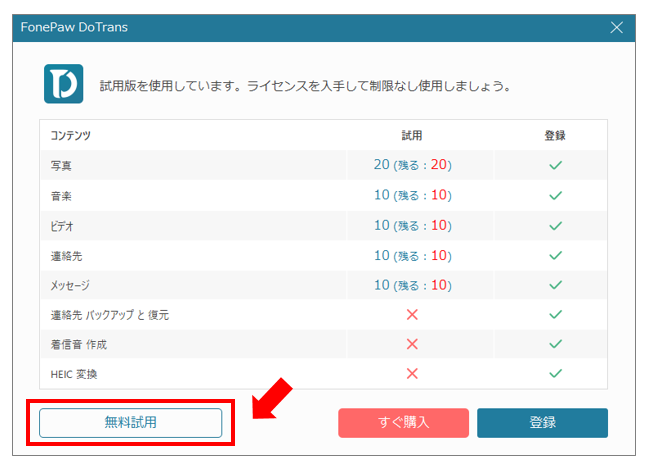This screenshot has height=465, width=649.
Task: Click the HEIC 変換 row label
Action: (x=74, y=374)
